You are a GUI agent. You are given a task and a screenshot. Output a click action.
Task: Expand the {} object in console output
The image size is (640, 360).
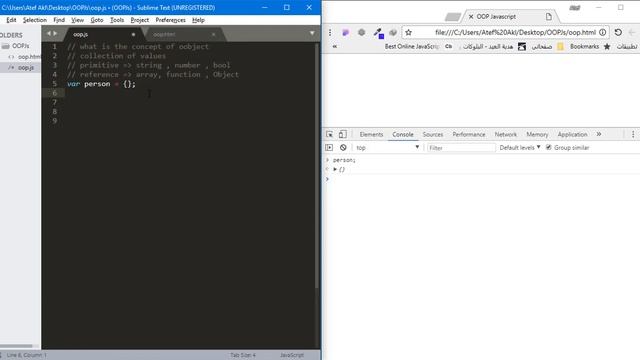pos(335,169)
